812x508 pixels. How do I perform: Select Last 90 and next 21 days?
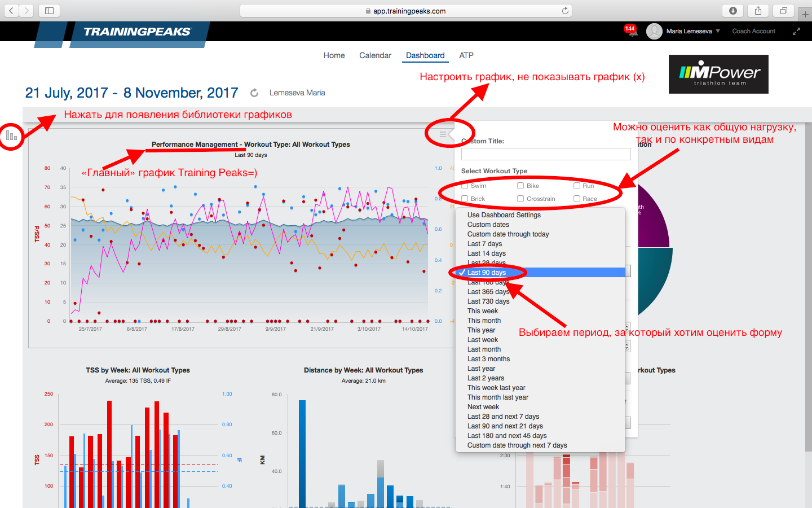[x=540, y=426]
